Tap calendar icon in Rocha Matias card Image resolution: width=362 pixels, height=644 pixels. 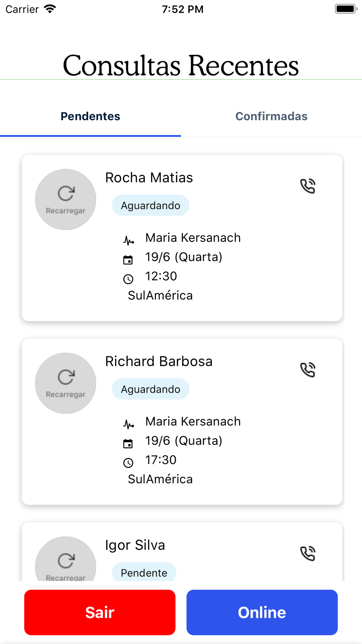(128, 260)
